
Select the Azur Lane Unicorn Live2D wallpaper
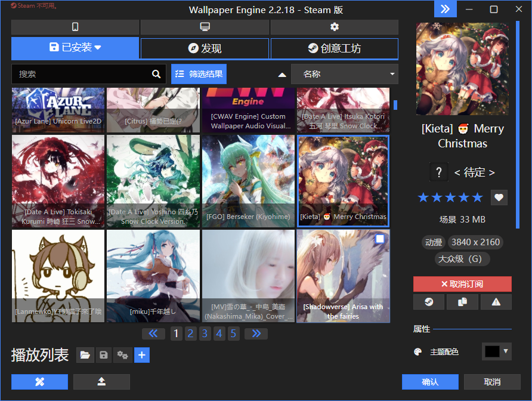pyautogui.click(x=58, y=110)
